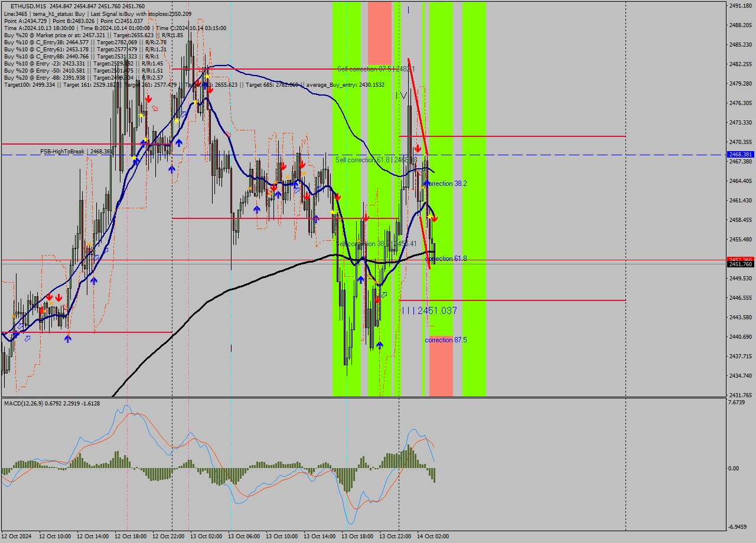Viewport: 756px width, 543px height.
Task: Click the '12 Oct 14:00' time axis label
Action: coord(93,537)
